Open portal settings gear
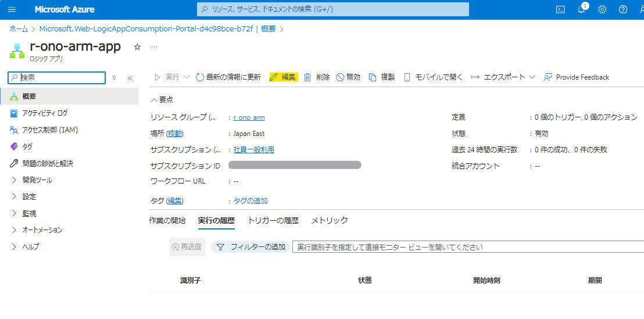Image resolution: width=644 pixels, height=319 pixels. 602,9
